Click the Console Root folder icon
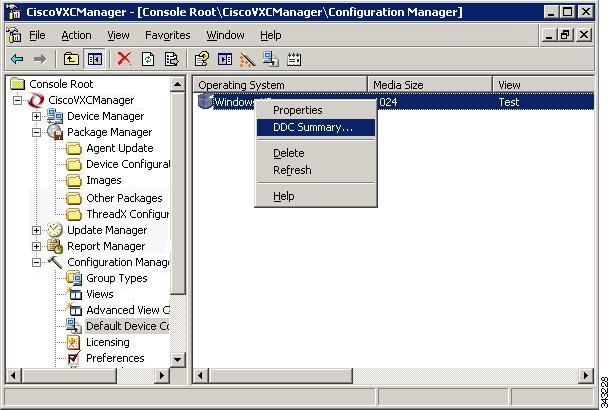This screenshot has width=611, height=410. click(x=18, y=84)
